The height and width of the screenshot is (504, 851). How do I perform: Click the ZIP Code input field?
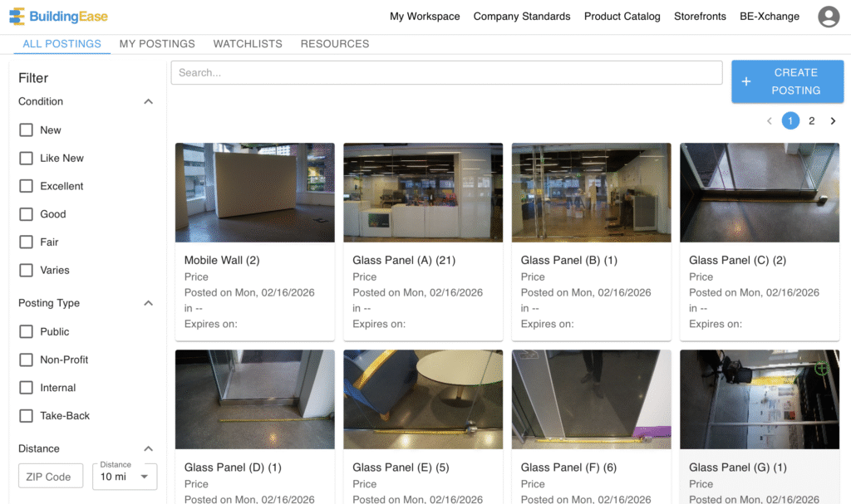click(51, 477)
